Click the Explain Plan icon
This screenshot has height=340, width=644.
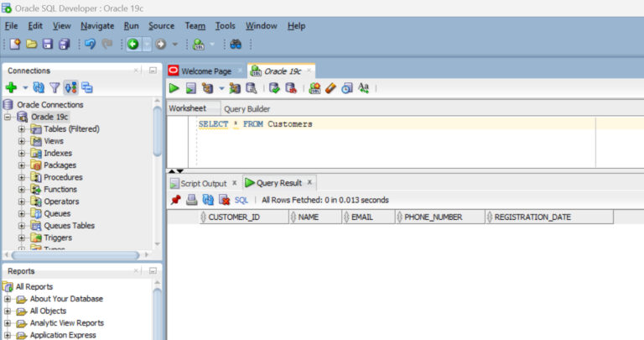(x=208, y=88)
